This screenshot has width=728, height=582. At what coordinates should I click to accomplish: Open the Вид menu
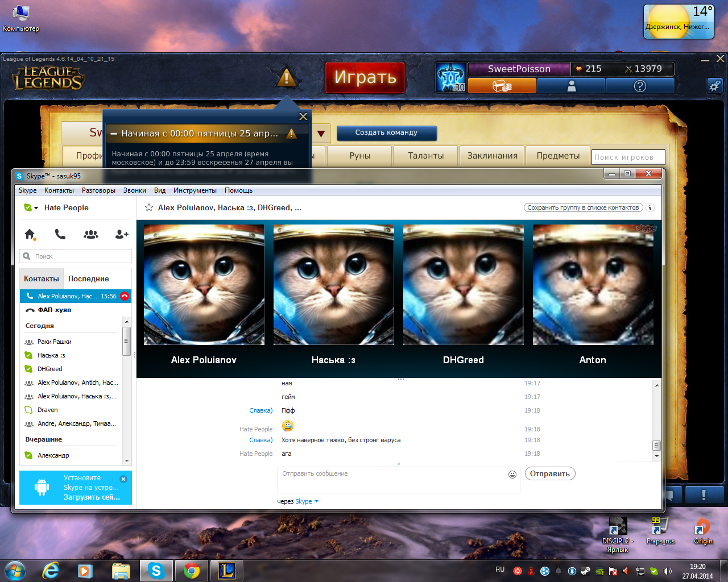coord(160,190)
